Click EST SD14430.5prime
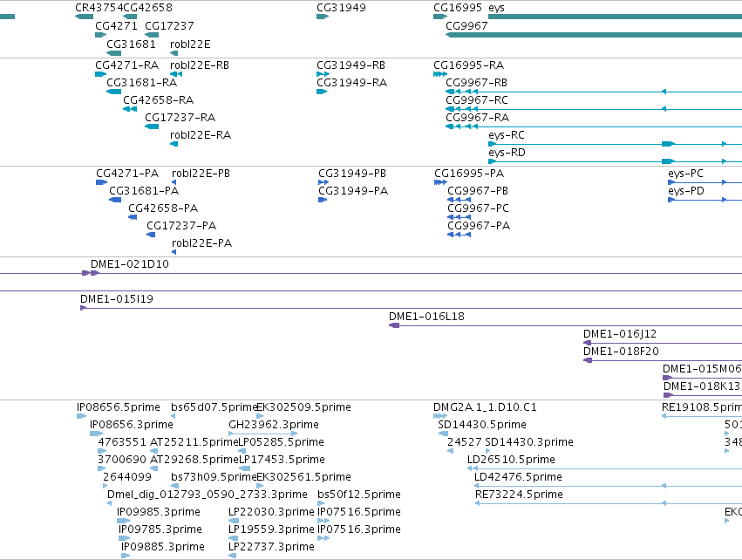 coord(481,425)
